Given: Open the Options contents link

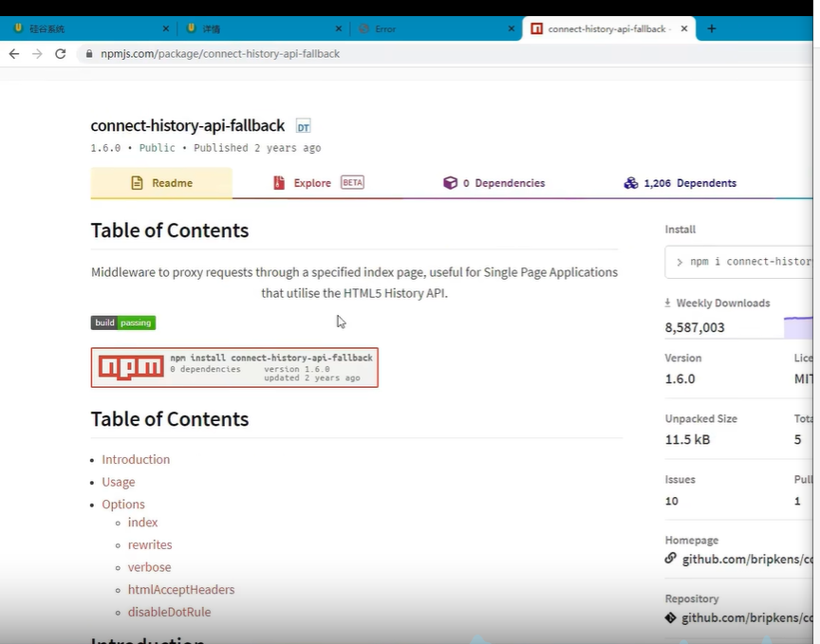Looking at the screenshot, I should click(x=123, y=505).
